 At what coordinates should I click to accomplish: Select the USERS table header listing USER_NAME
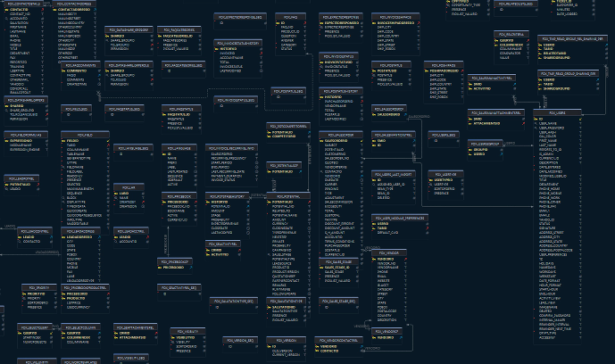(557, 112)
